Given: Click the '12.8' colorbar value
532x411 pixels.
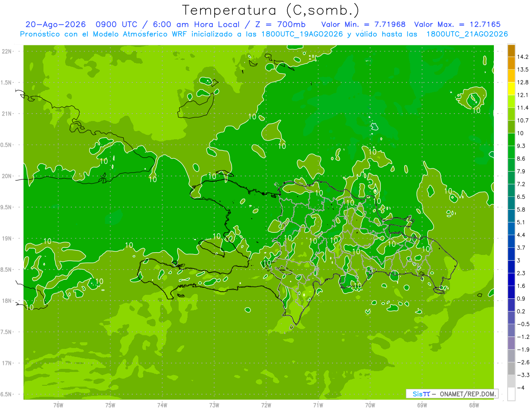Looking at the screenshot, I should point(522,82).
